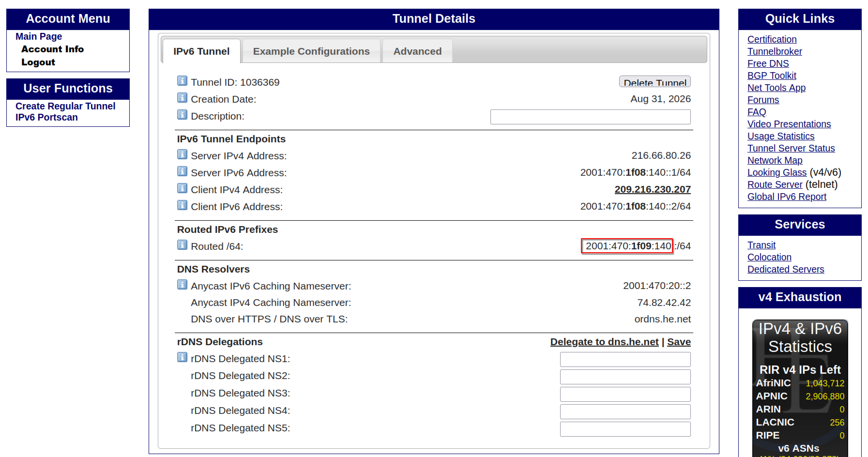The width and height of the screenshot is (868, 457).
Task: Open Create Regular Tunnel in User Functions
Action: click(65, 106)
